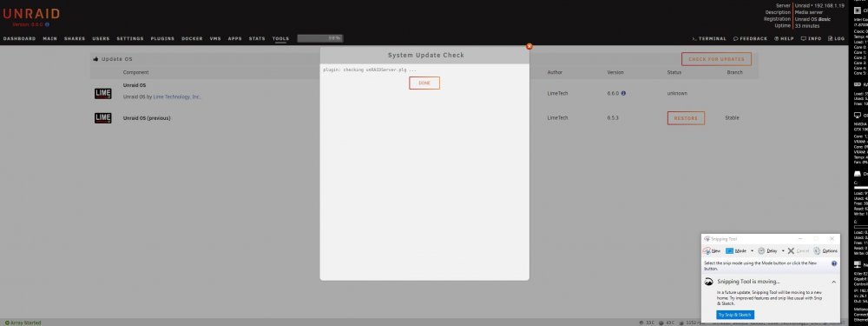Start a New snip in Snipping Tool
The image size is (868, 326).
coord(713,250)
